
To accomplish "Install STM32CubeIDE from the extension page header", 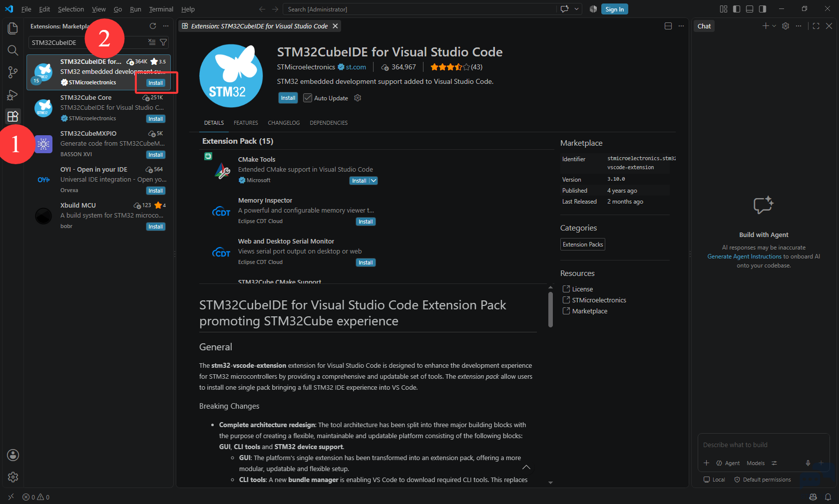I will click(288, 98).
